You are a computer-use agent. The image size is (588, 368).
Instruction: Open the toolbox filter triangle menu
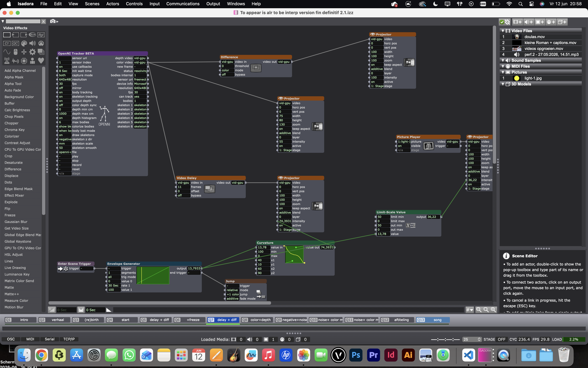click(x=3, y=21)
